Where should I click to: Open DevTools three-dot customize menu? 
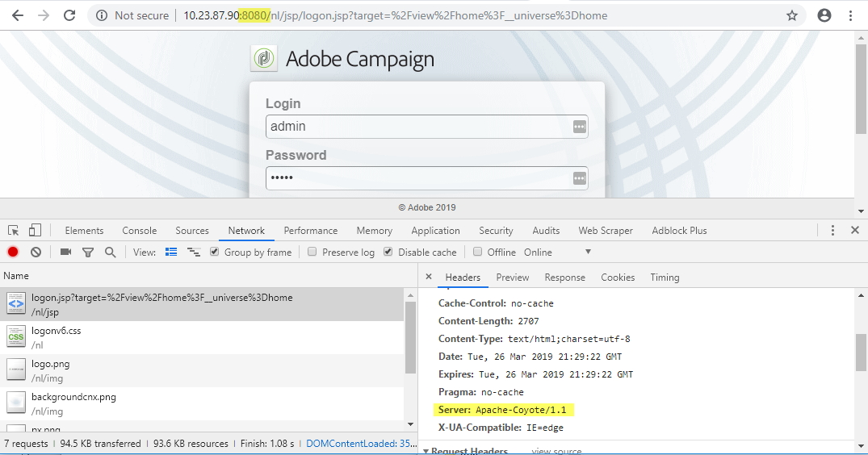pyautogui.click(x=833, y=231)
